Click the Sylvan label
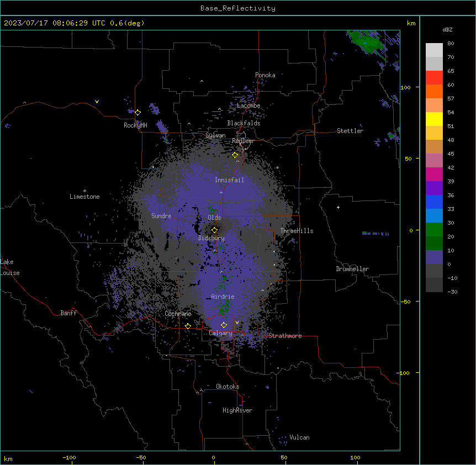Image resolution: width=476 pixels, height=465 pixels. click(x=215, y=135)
